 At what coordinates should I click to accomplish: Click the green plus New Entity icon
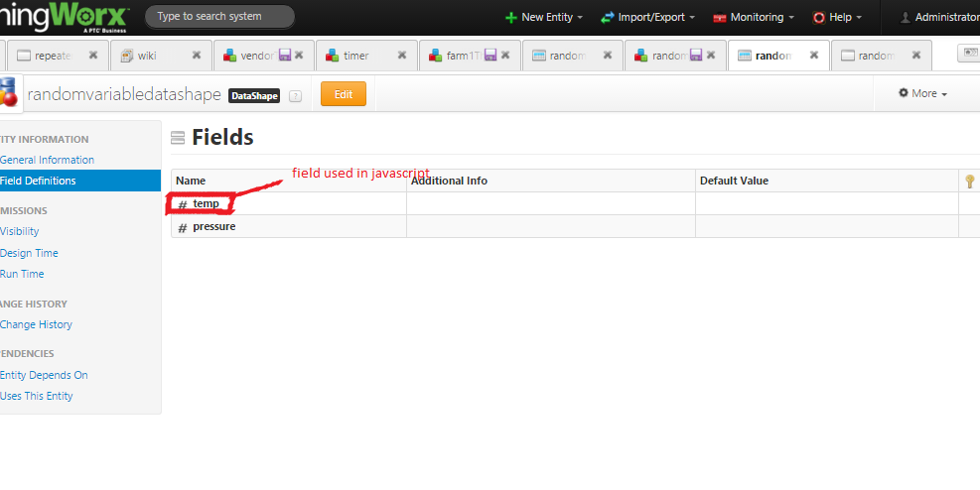tap(511, 18)
